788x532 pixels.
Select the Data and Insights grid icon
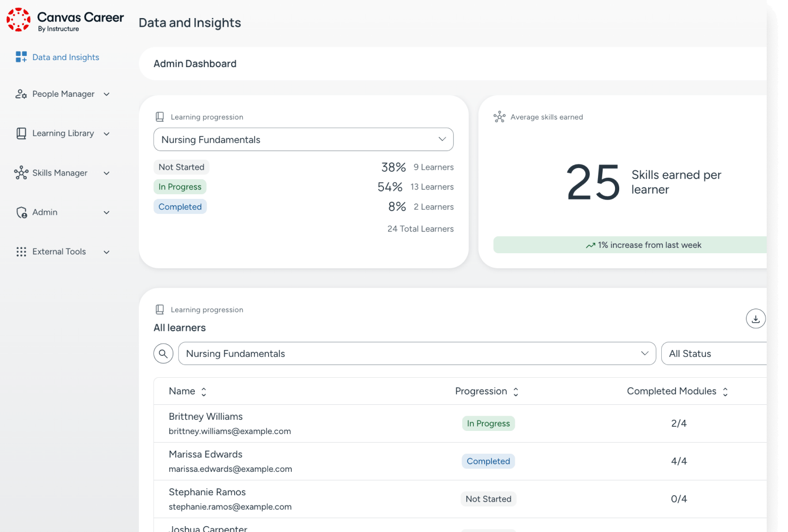[x=21, y=56]
